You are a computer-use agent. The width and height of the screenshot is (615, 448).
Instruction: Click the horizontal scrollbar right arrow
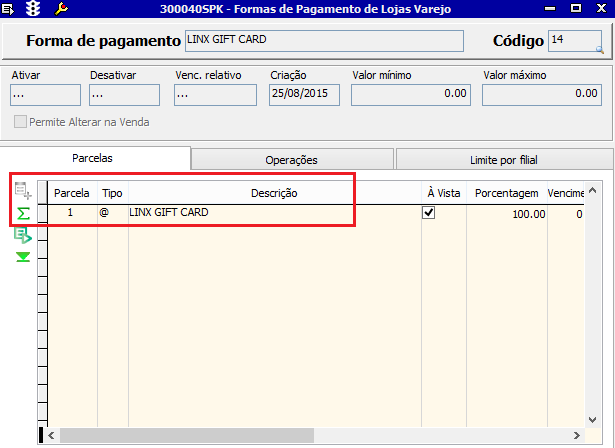(x=577, y=435)
